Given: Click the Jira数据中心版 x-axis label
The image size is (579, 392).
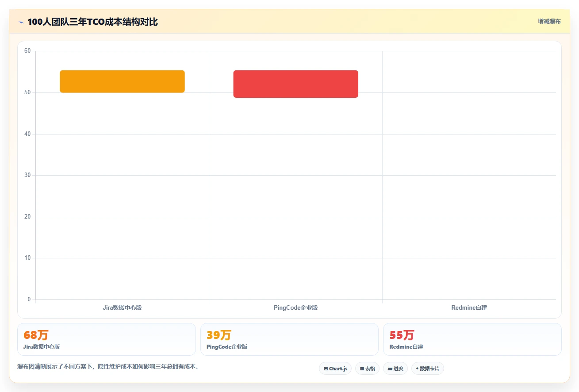Looking at the screenshot, I should (122, 307).
